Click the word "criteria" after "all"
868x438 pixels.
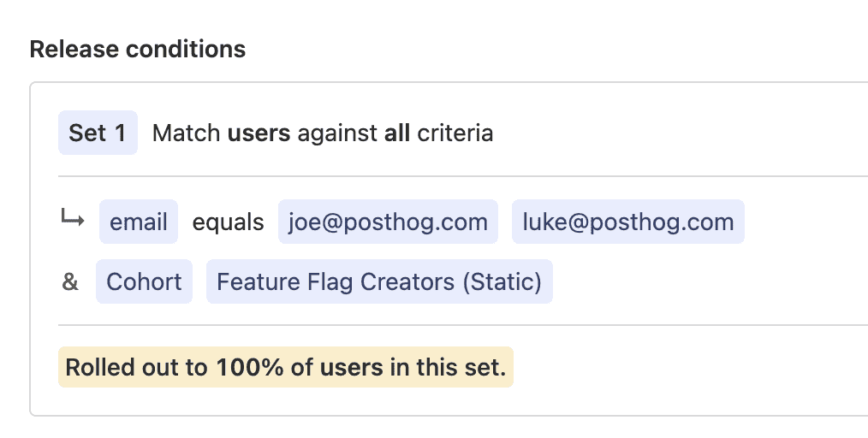coord(455,133)
